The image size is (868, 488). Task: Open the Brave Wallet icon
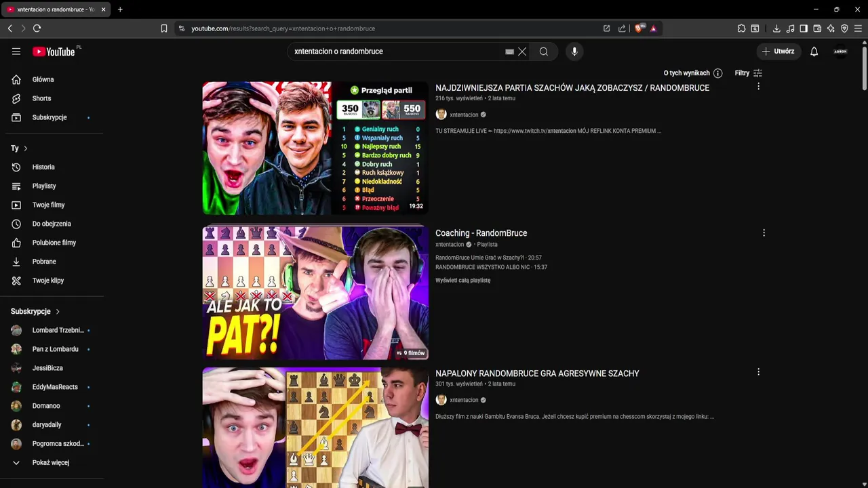tap(817, 28)
